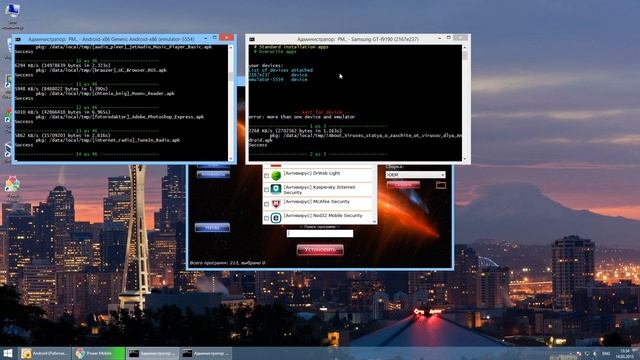Screen dimensions: 640x360
Task: Click the volume icon in system tray
Action: (x=596, y=353)
